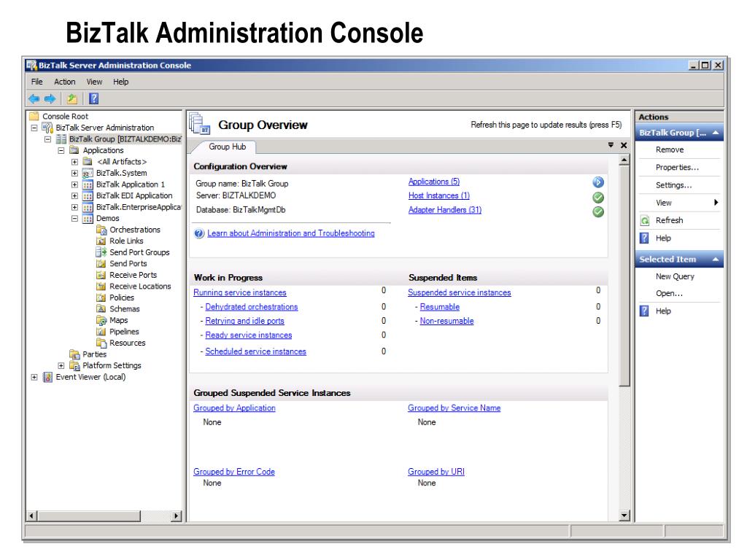Open the Dehydrated orchestrations link
Viewport: 747px width, 560px height.
click(252, 307)
